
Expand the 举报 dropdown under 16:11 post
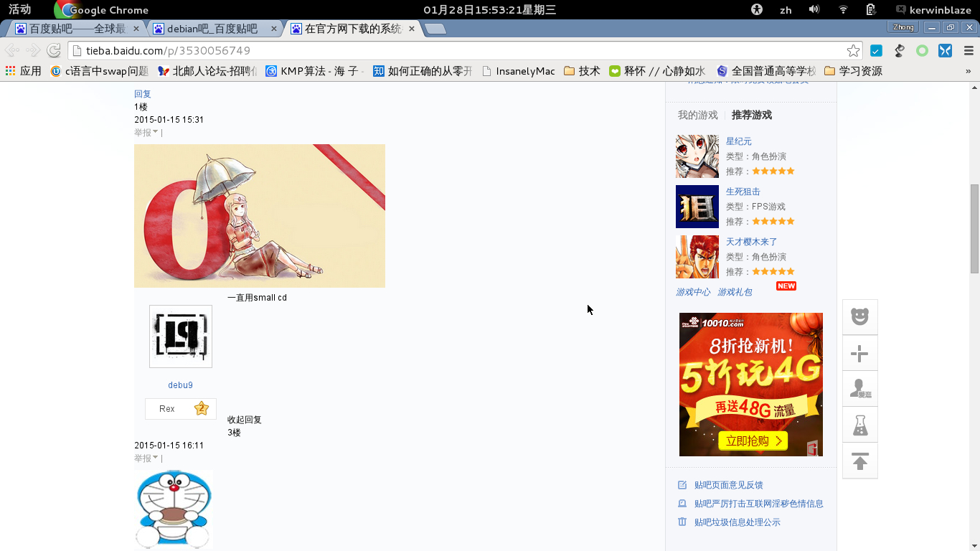(146, 458)
